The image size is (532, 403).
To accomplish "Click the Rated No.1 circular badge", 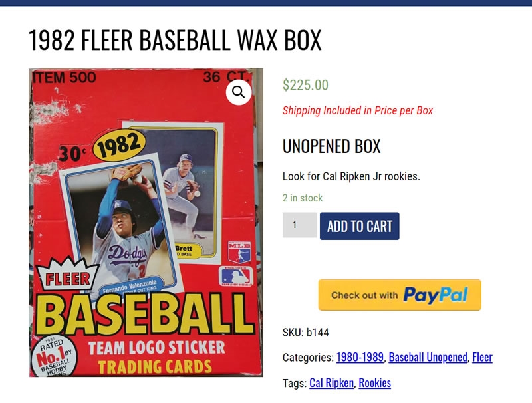I will pyautogui.click(x=54, y=357).
